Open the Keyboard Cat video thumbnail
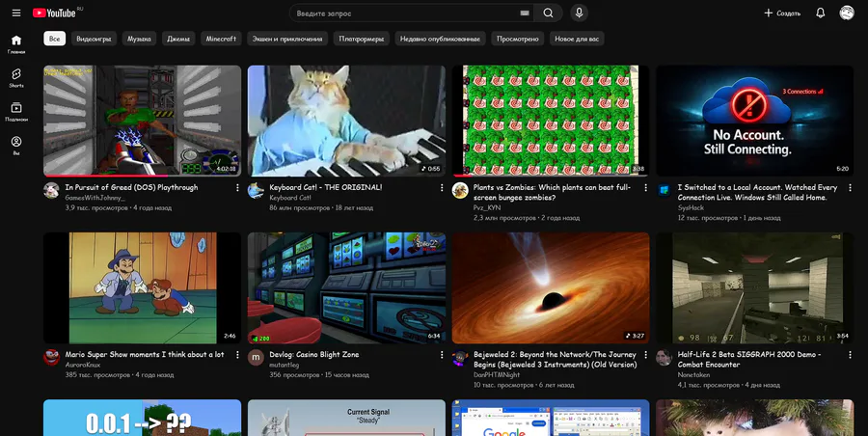The image size is (868, 436). (x=346, y=121)
